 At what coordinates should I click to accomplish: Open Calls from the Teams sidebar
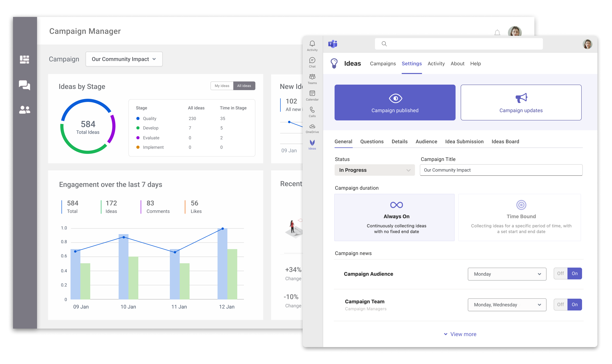tap(312, 112)
